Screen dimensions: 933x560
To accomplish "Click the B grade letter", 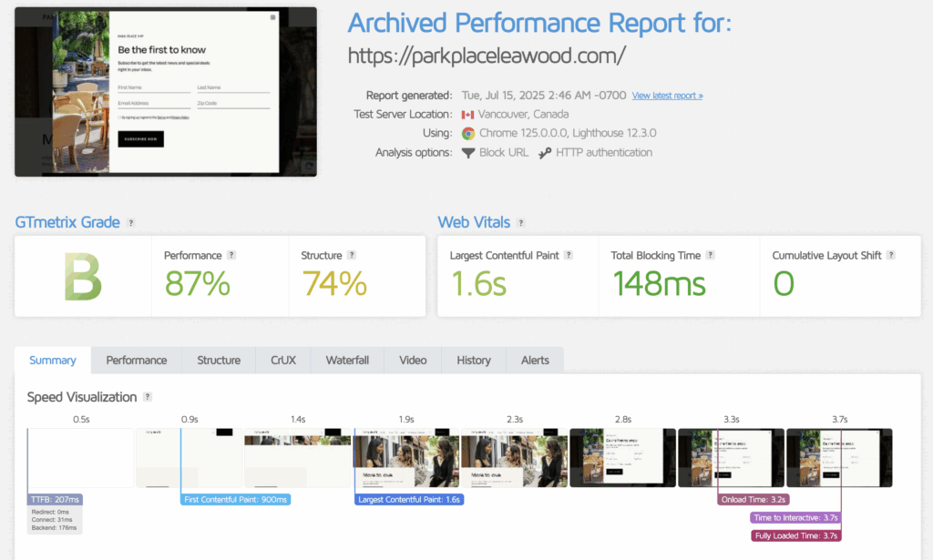I will coord(83,277).
